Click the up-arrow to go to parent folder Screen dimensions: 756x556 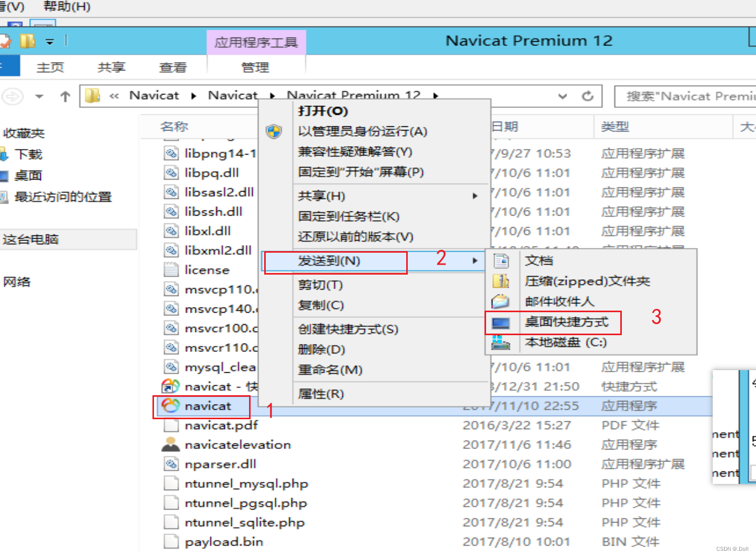(x=65, y=96)
